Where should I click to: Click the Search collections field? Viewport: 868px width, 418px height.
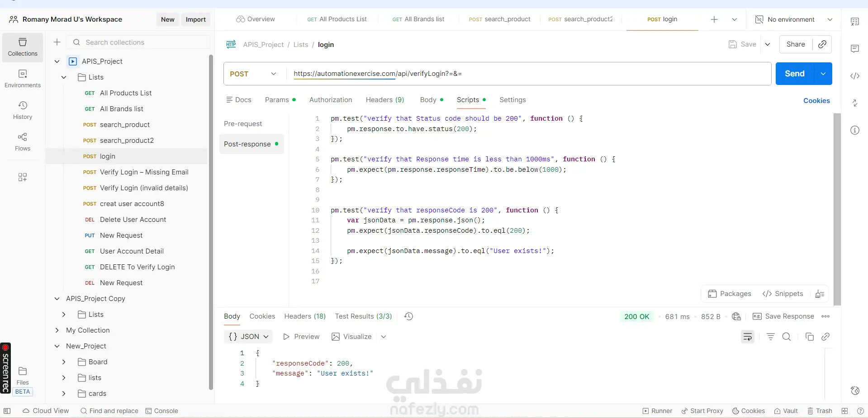point(138,42)
